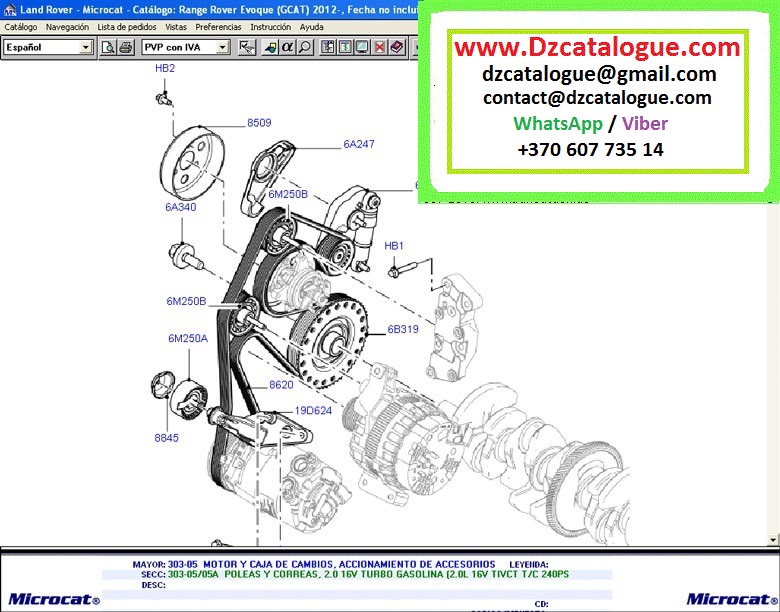Click the checklist pencil toolbar icon
780x612 pixels.
[x=247, y=47]
